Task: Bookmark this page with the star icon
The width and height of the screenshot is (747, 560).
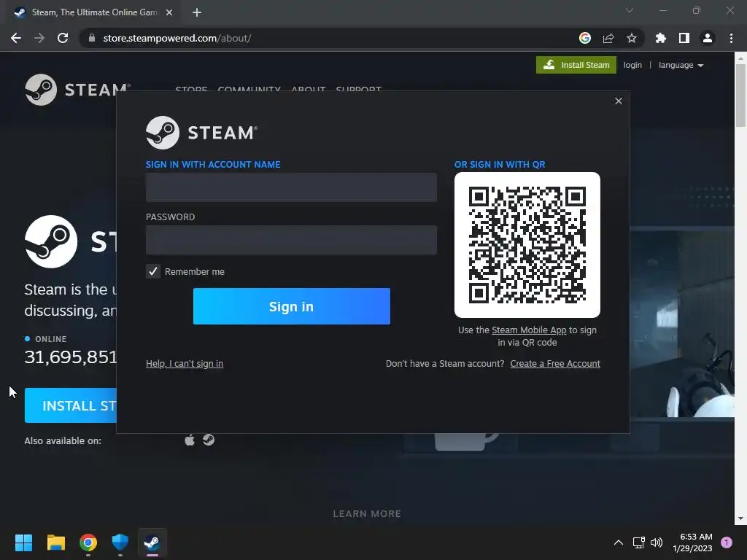Action: 632,38
